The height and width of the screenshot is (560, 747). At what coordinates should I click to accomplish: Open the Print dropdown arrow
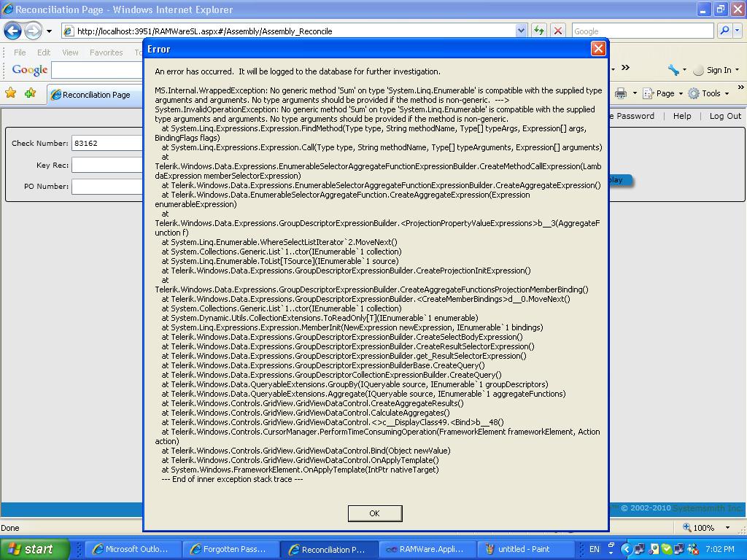[x=635, y=94]
